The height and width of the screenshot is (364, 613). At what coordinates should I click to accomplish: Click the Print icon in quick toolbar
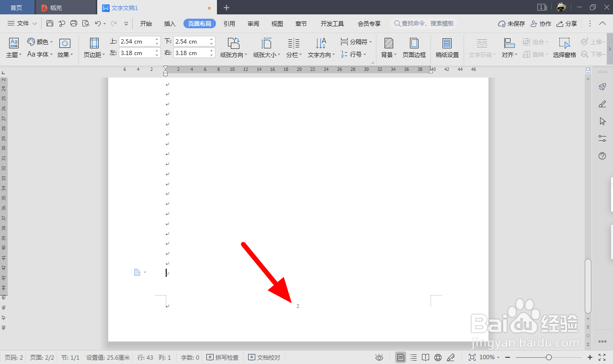[x=74, y=23]
